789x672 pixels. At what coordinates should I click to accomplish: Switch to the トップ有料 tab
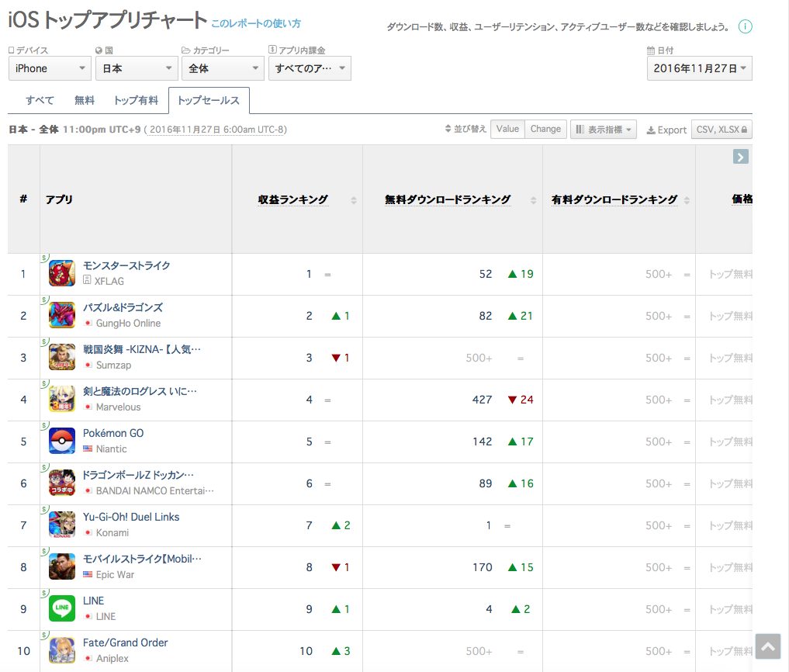pos(136,100)
